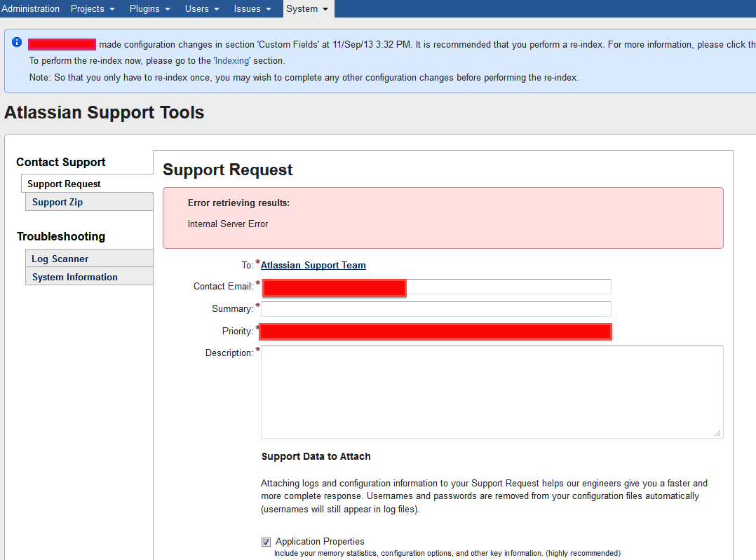Viewport: 756px width, 560px height.
Task: Click the 'Support Data to Attach' heading
Action: (316, 456)
